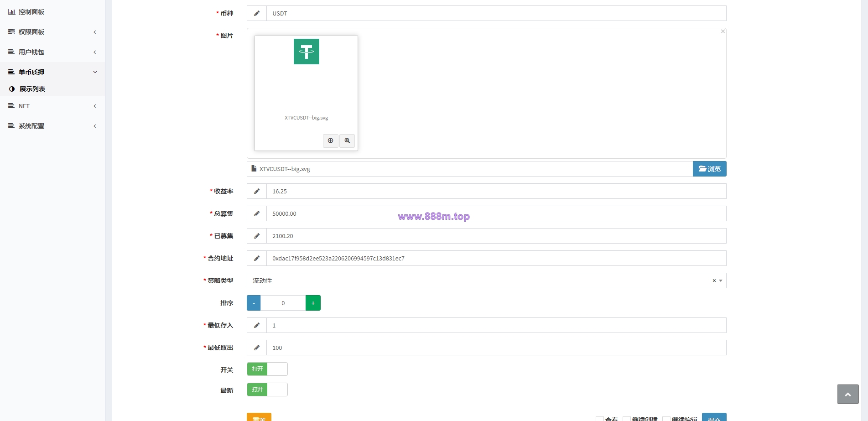Click the 合约地址 contract address input
Screen dimensions: 868x421
[496, 258]
